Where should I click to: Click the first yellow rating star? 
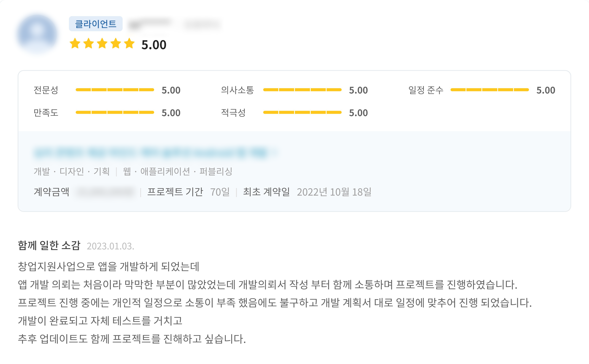point(75,44)
